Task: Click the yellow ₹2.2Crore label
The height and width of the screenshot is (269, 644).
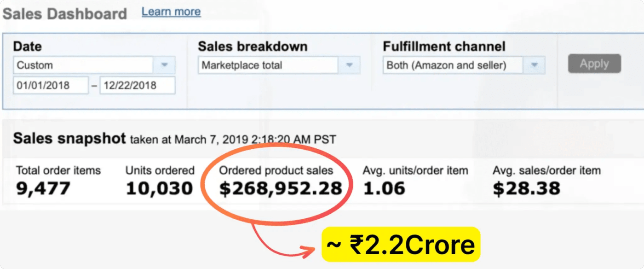Action: tap(401, 245)
